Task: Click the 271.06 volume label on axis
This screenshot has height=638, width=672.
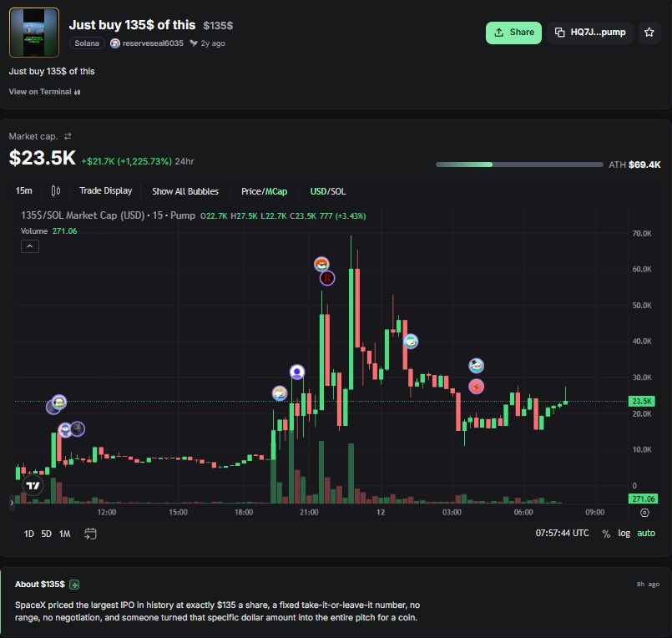Action: tap(642, 499)
